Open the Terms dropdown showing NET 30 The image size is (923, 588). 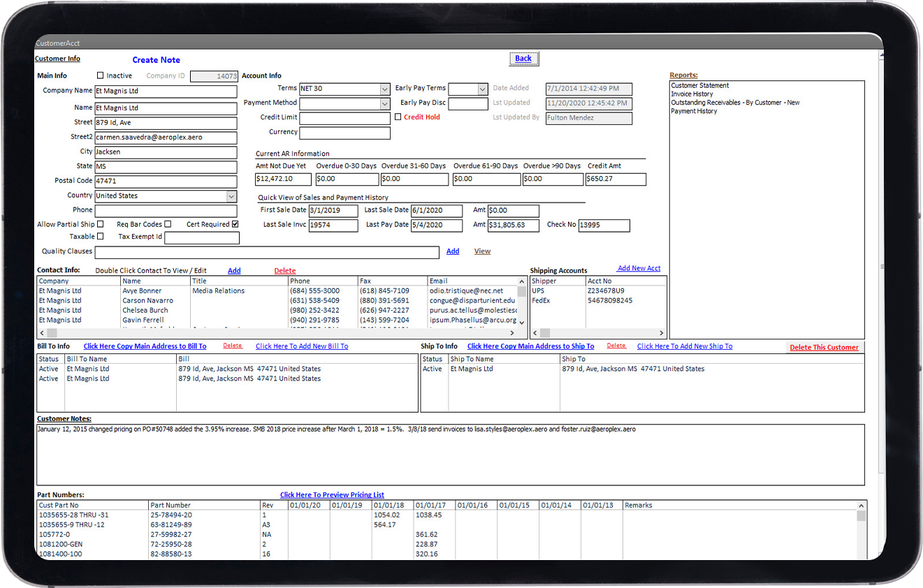pos(385,89)
